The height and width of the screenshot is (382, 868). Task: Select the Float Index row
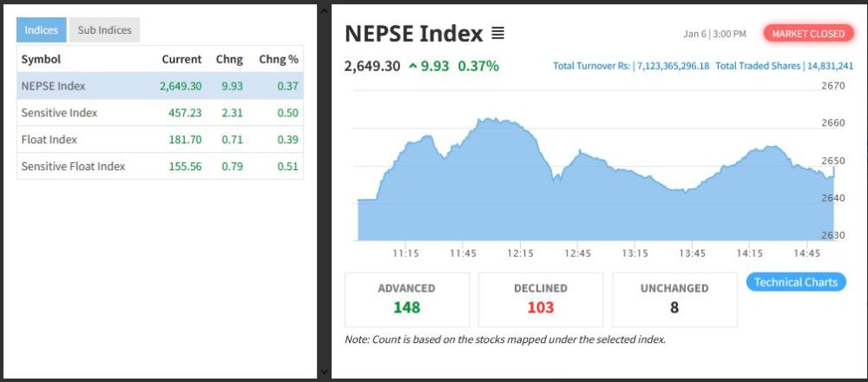pos(160,140)
